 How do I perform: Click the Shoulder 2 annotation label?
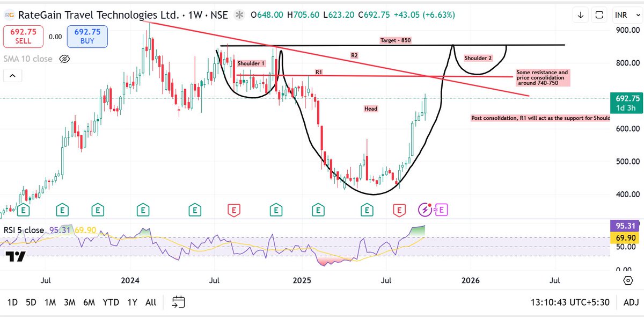(x=479, y=58)
